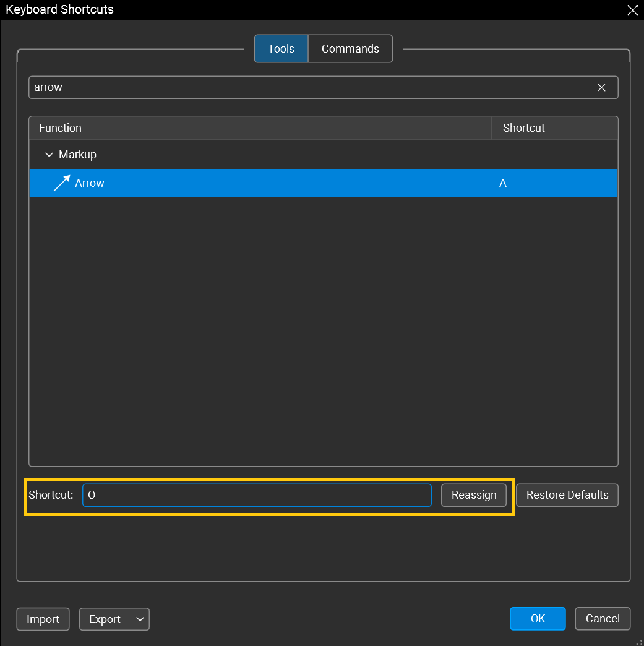The image size is (644, 646).
Task: Confirm changes with OK
Action: (538, 618)
